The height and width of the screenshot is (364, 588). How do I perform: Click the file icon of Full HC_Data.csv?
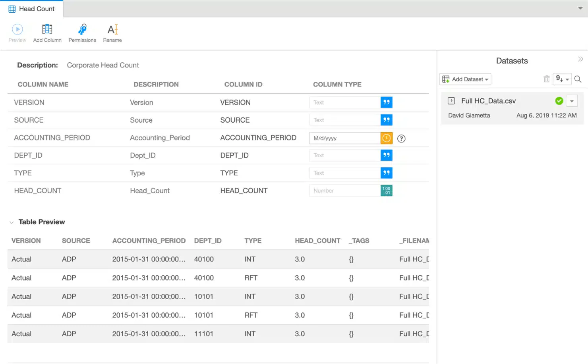pos(451,101)
